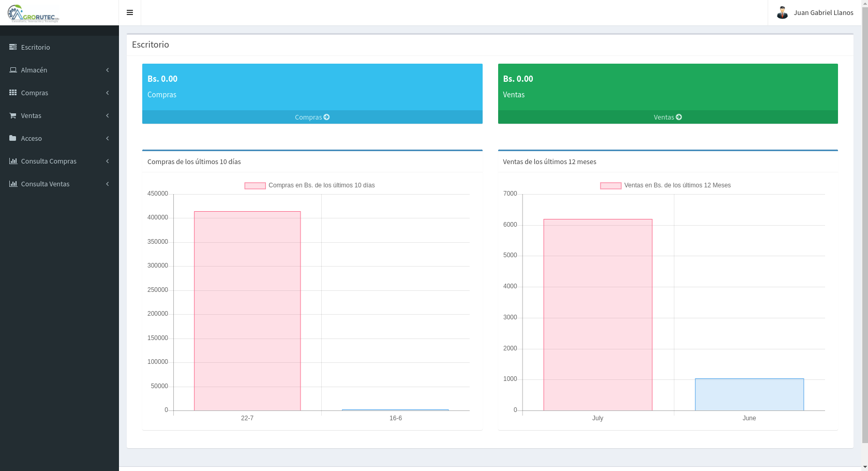The height and width of the screenshot is (471, 868).
Task: Expand the Acceso menu chevron
Action: click(x=107, y=138)
